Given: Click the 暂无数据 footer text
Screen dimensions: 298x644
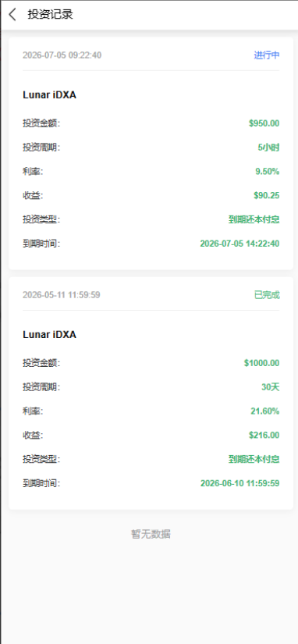Looking at the screenshot, I should click(151, 535).
